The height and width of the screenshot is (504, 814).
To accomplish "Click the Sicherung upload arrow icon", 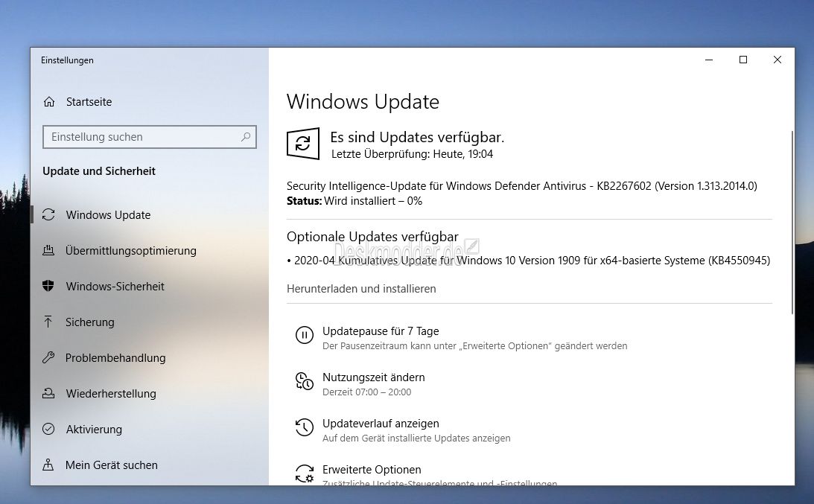I will pos(48,322).
